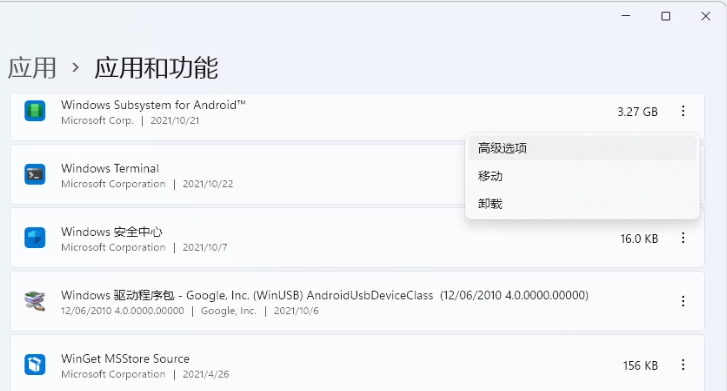Open more options for Windows 安全中心

(x=683, y=238)
